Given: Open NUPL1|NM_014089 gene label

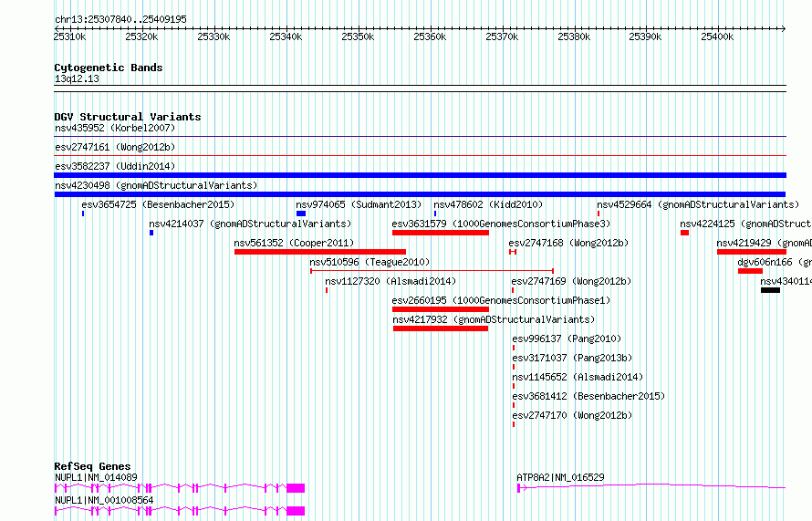Looking at the screenshot, I should click(96, 477).
